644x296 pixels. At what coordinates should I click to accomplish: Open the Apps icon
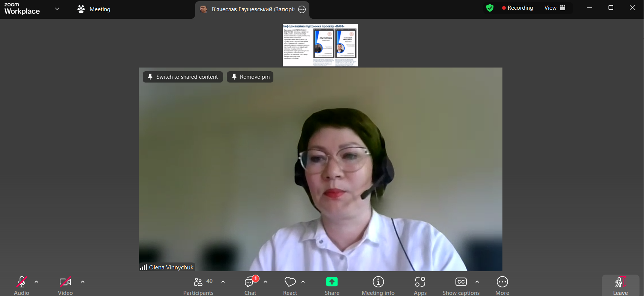coord(420,282)
